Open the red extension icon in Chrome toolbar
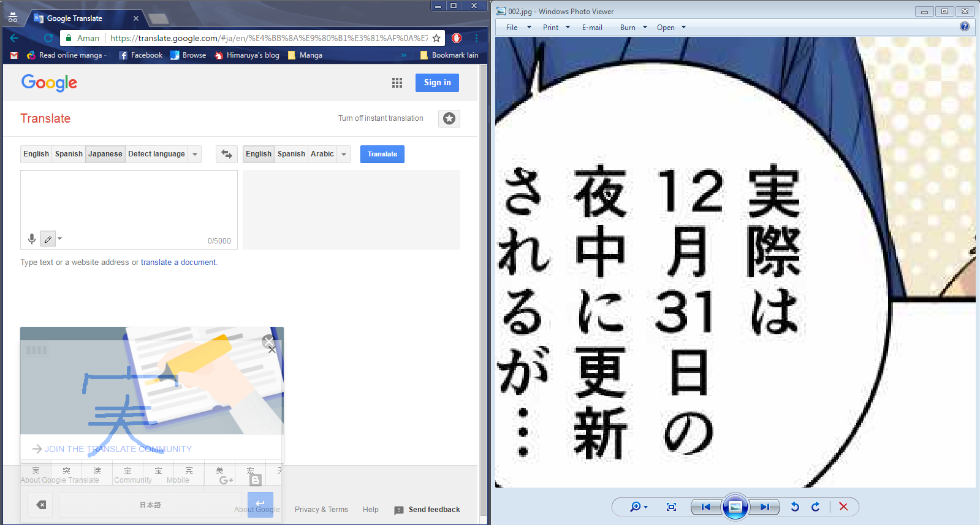This screenshot has height=525, width=980. [x=457, y=38]
